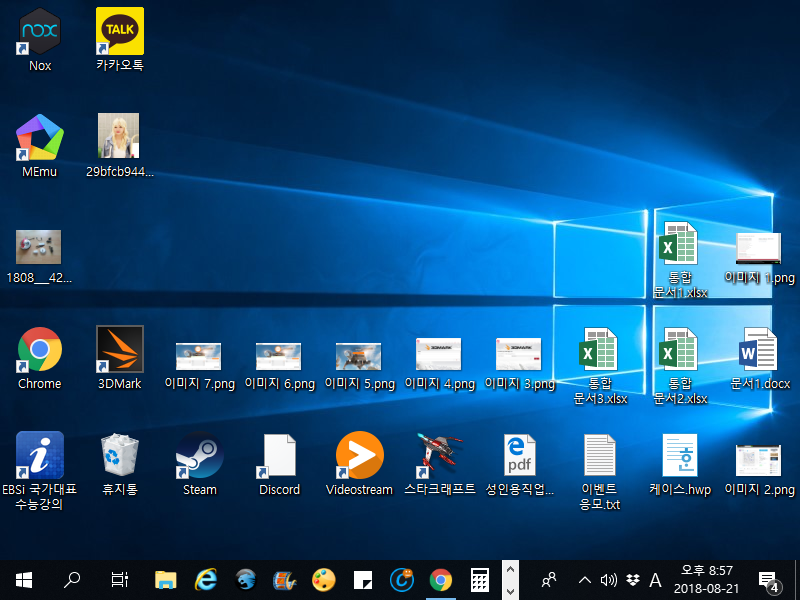Select the 이미지 3.png file
800x600 pixels.
click(x=519, y=363)
